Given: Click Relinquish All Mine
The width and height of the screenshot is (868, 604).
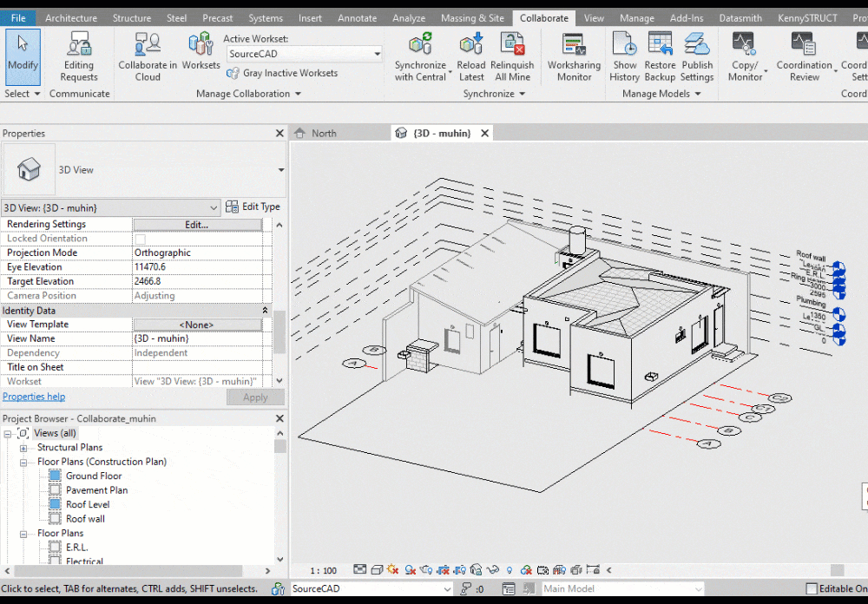Looking at the screenshot, I should pos(512,56).
